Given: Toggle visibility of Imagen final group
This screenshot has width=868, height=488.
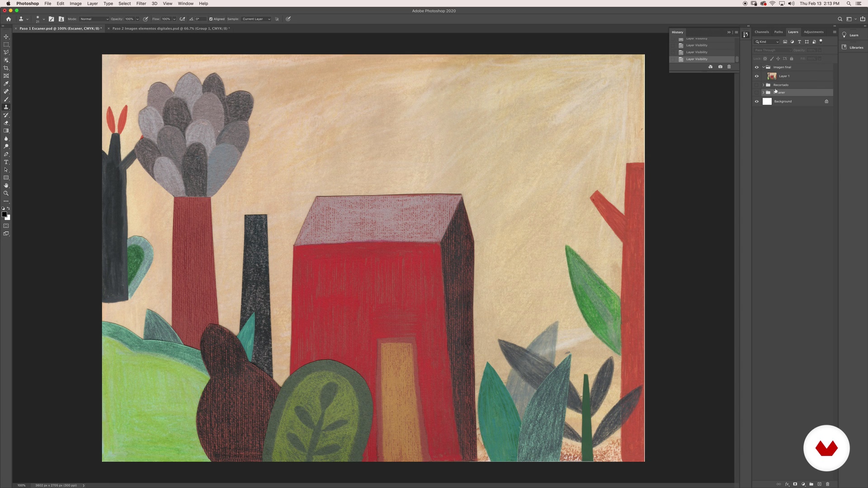Looking at the screenshot, I should coord(757,67).
